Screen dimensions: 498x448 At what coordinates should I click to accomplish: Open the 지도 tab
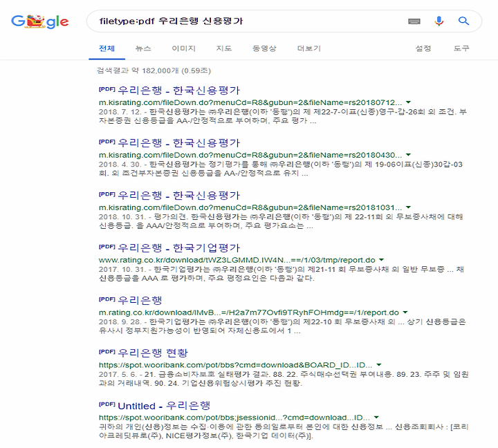point(224,48)
